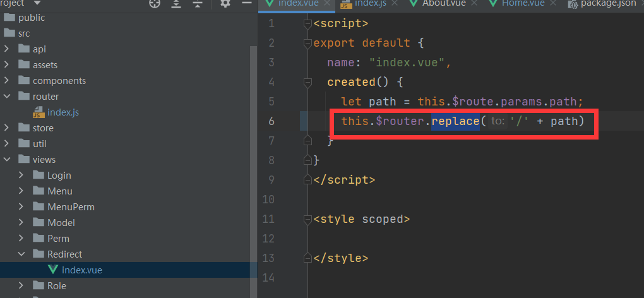
Task: Click line number 14 in gutter
Action: (x=268, y=278)
